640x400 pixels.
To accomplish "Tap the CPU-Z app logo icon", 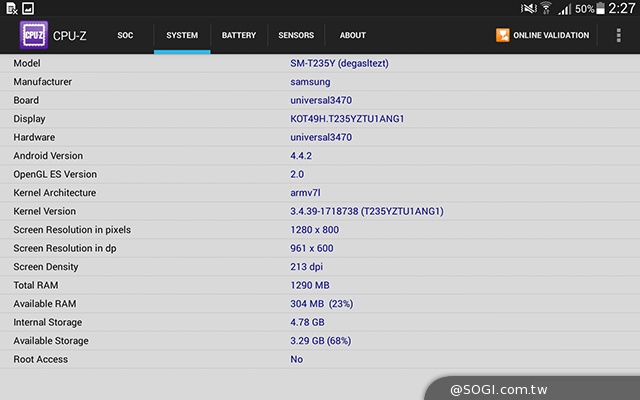I will coord(32,36).
